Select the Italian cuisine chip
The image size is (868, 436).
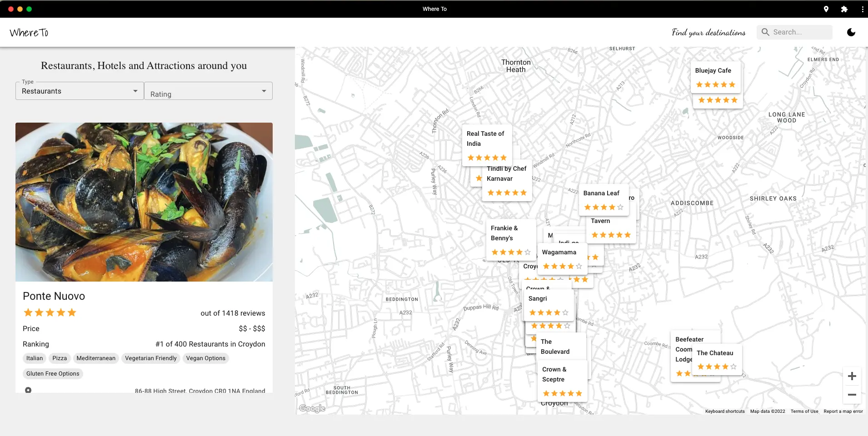pyautogui.click(x=35, y=358)
